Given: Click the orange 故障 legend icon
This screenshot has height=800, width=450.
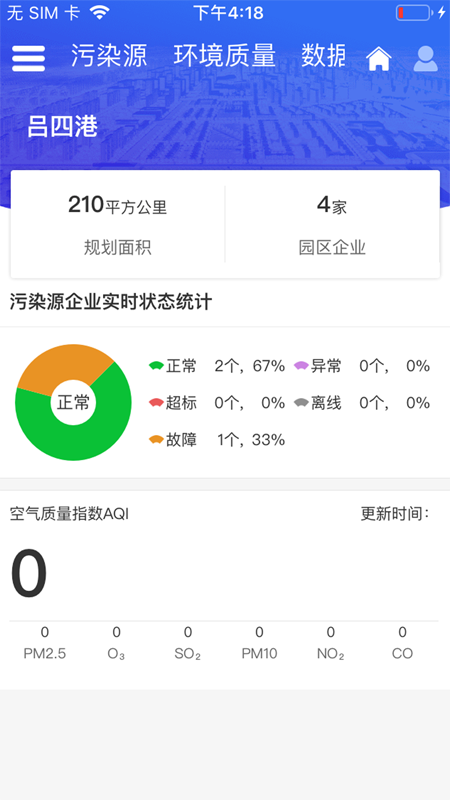Looking at the screenshot, I should 156,440.
